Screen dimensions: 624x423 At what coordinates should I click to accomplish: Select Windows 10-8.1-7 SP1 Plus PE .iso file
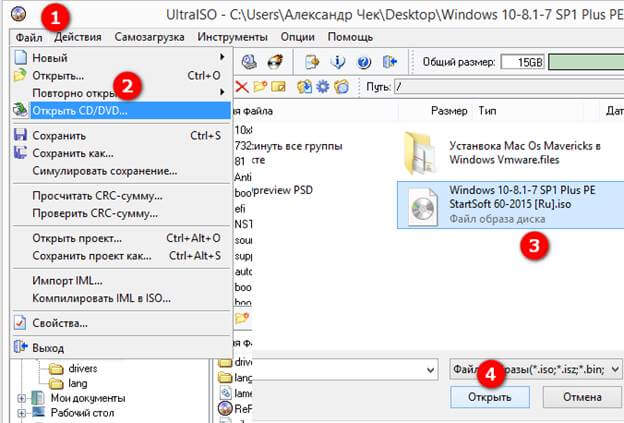tap(510, 205)
